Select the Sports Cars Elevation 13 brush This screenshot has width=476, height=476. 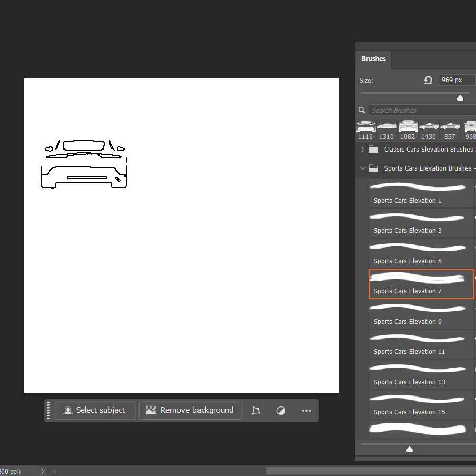click(421, 374)
